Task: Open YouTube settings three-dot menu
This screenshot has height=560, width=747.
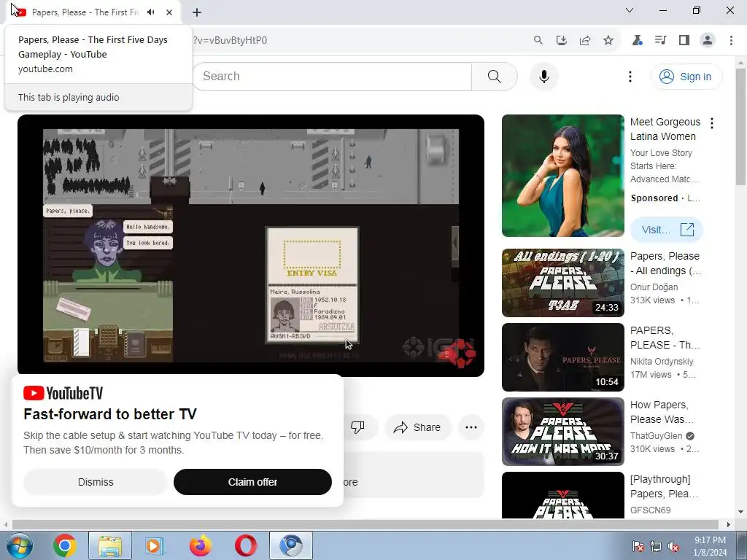Action: click(630, 76)
